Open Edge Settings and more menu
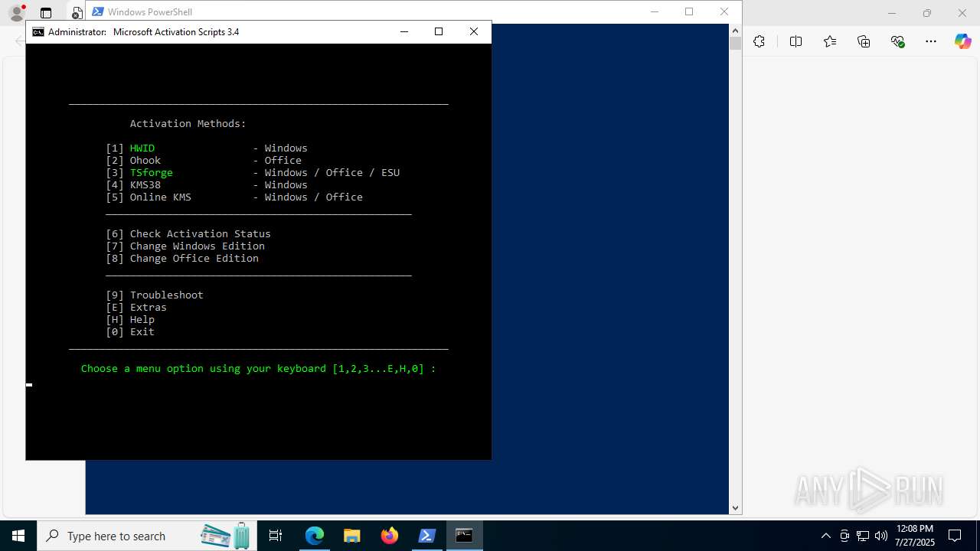The image size is (980, 551). point(931,41)
